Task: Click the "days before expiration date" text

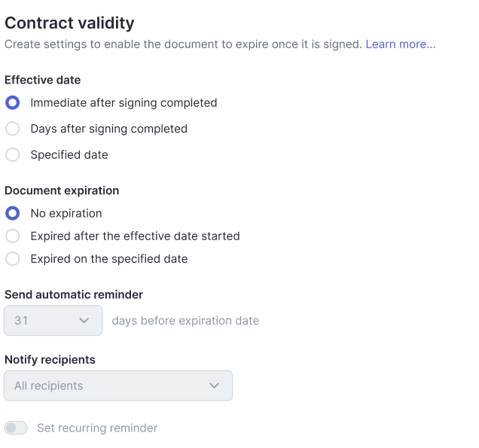Action: coord(185,321)
